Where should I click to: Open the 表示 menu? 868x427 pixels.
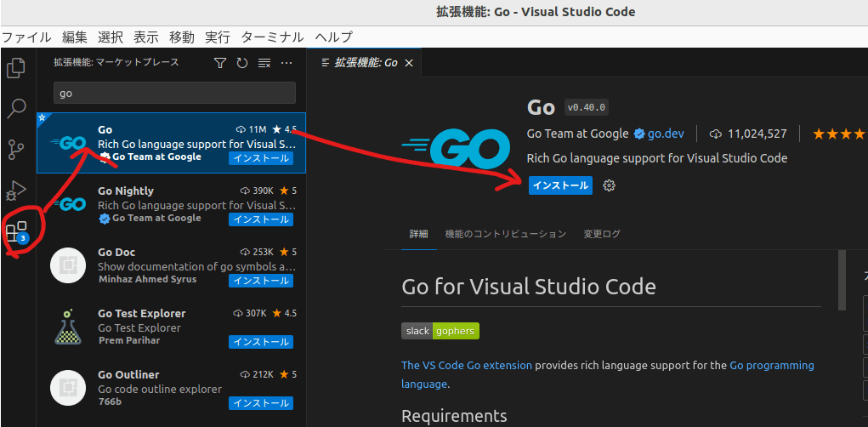coord(146,37)
